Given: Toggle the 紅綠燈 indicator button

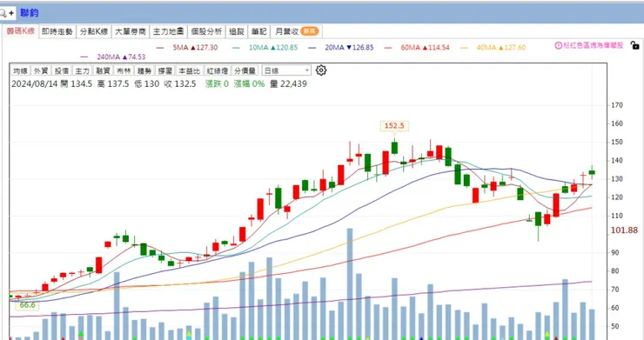Looking at the screenshot, I should pyautogui.click(x=218, y=70).
